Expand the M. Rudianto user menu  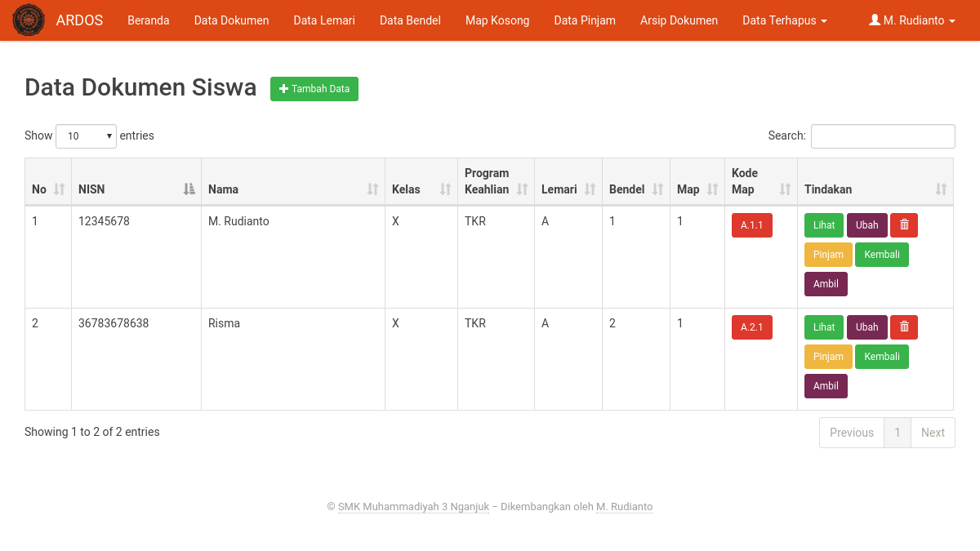coord(911,20)
